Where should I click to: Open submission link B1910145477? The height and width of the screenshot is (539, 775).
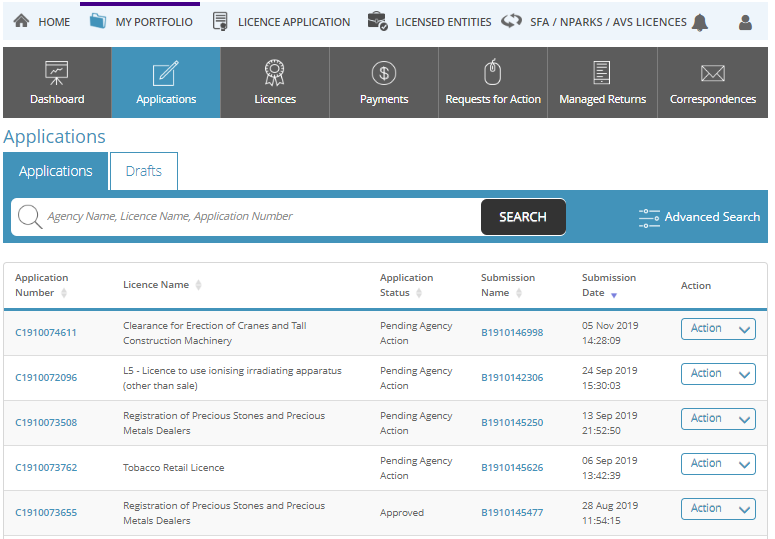point(512,513)
